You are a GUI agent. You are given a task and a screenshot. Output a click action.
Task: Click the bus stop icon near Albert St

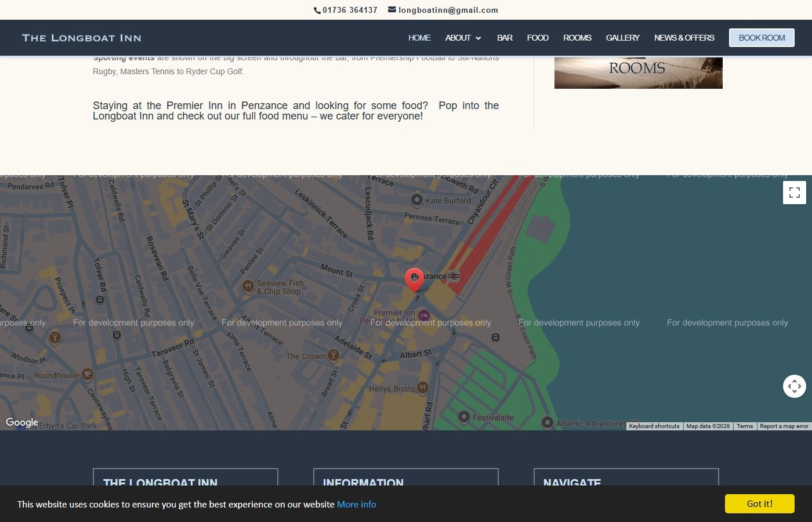coord(495,337)
